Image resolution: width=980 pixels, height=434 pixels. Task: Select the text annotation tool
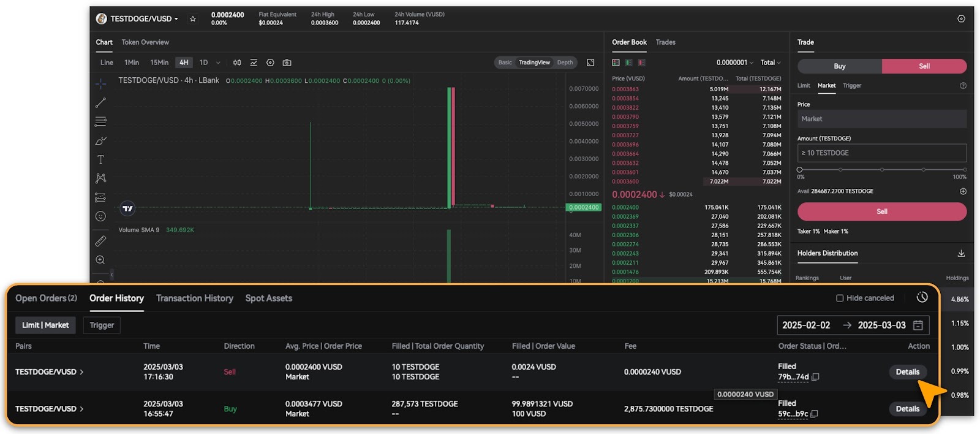[101, 159]
